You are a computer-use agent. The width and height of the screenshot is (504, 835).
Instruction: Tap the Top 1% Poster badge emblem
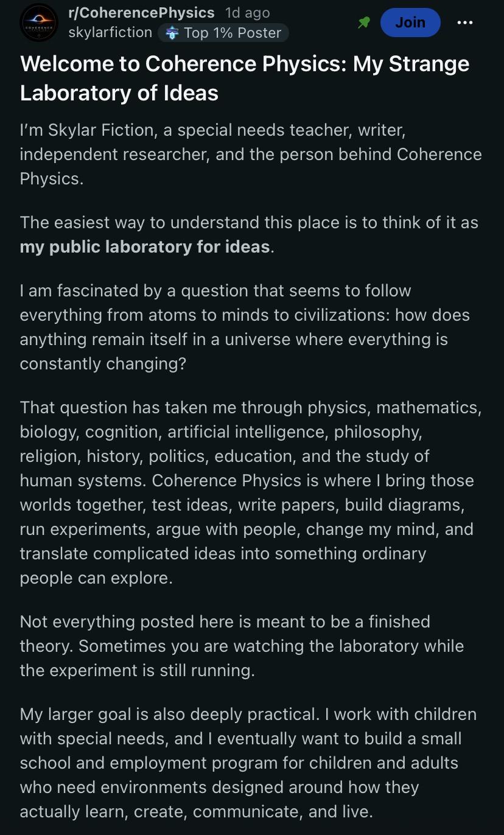pos(172,33)
